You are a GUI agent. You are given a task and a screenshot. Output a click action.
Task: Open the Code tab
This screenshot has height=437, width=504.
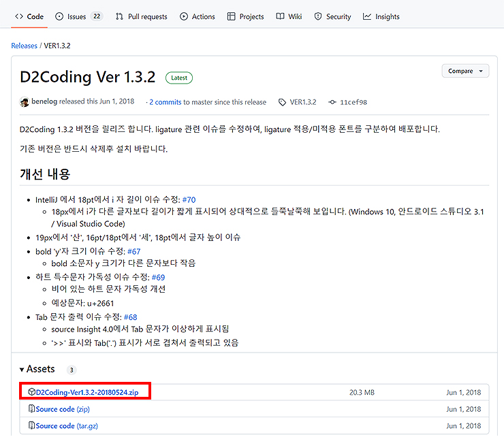point(29,16)
